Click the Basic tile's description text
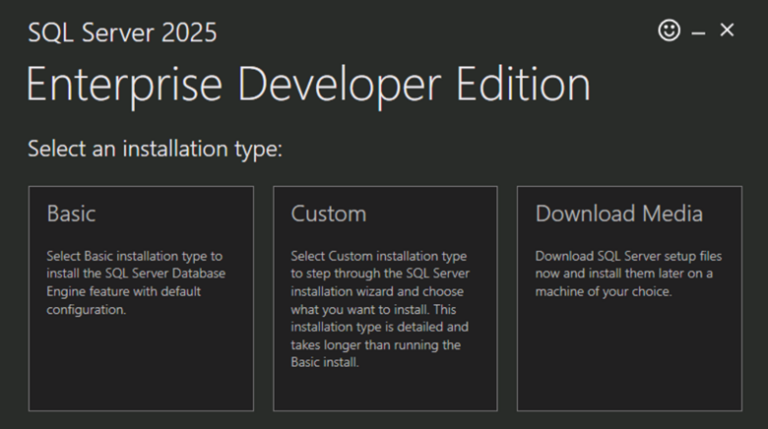The width and height of the screenshot is (768, 429). click(x=136, y=283)
